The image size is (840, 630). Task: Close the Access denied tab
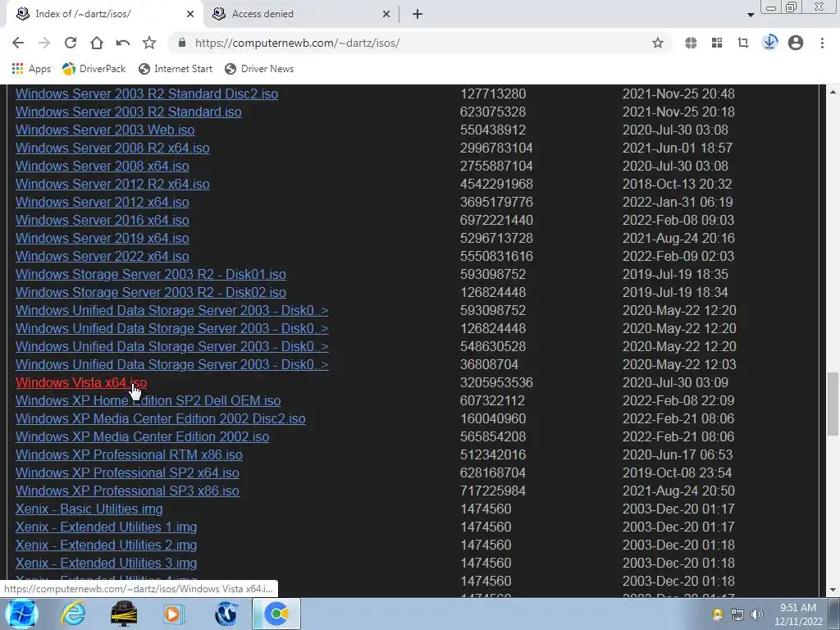pyautogui.click(x=386, y=14)
